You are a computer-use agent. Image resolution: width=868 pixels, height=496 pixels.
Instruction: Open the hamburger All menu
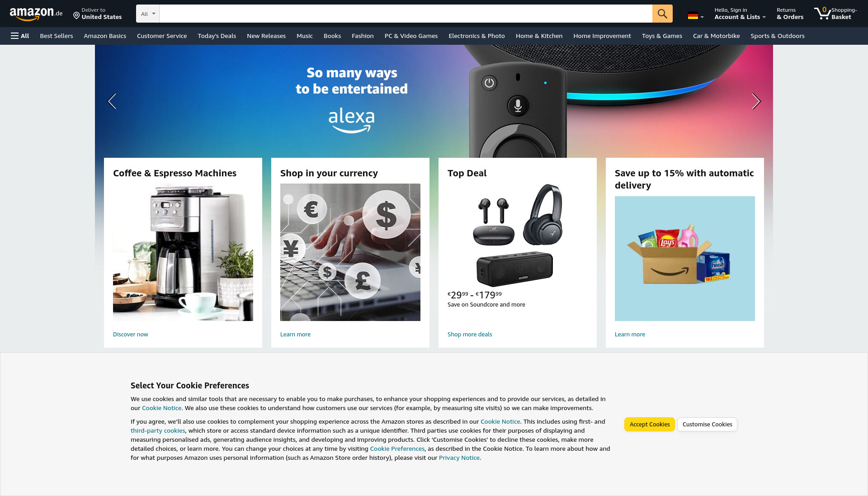(20, 36)
